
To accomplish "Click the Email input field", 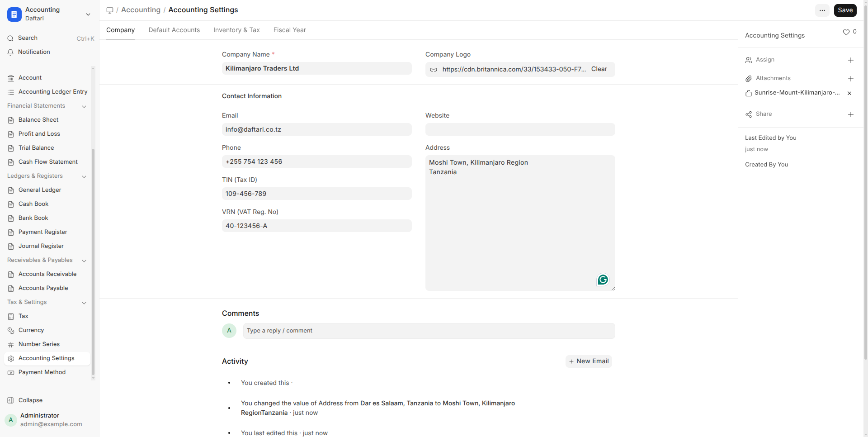I will [x=316, y=129].
